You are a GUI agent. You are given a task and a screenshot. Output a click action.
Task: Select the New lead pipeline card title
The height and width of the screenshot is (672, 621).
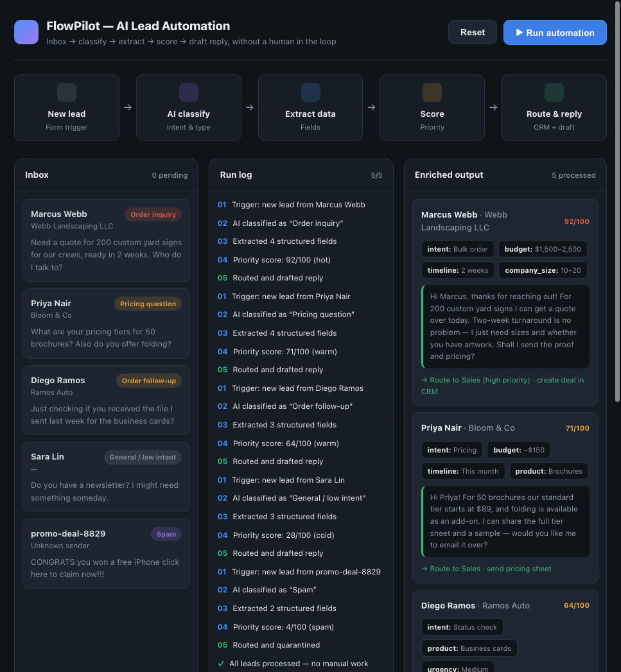coord(67,114)
